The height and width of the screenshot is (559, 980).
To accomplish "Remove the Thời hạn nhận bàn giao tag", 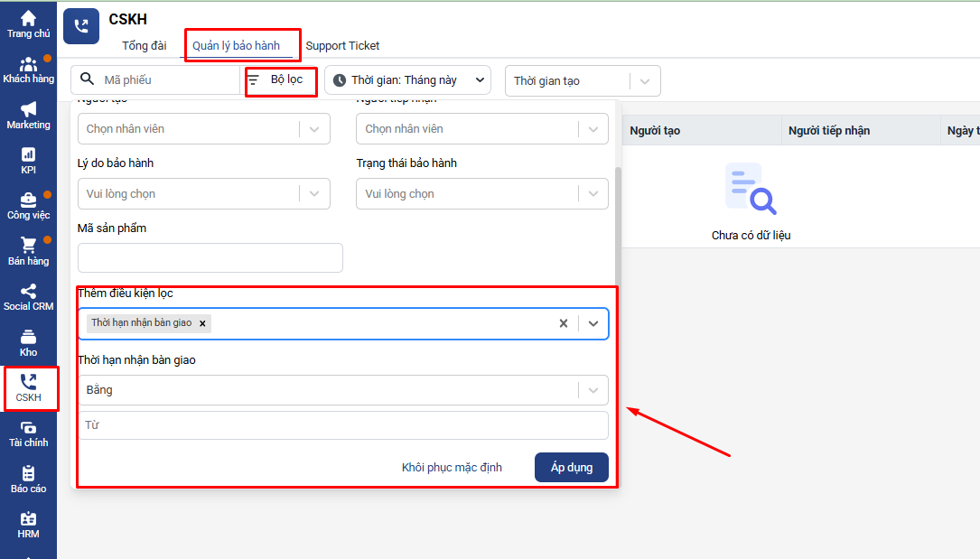I will click(202, 323).
